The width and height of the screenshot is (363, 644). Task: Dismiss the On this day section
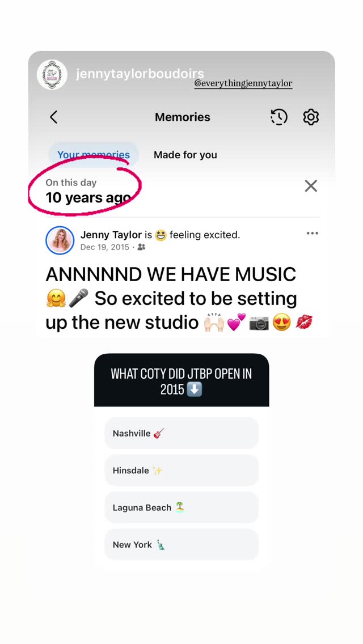(x=311, y=186)
